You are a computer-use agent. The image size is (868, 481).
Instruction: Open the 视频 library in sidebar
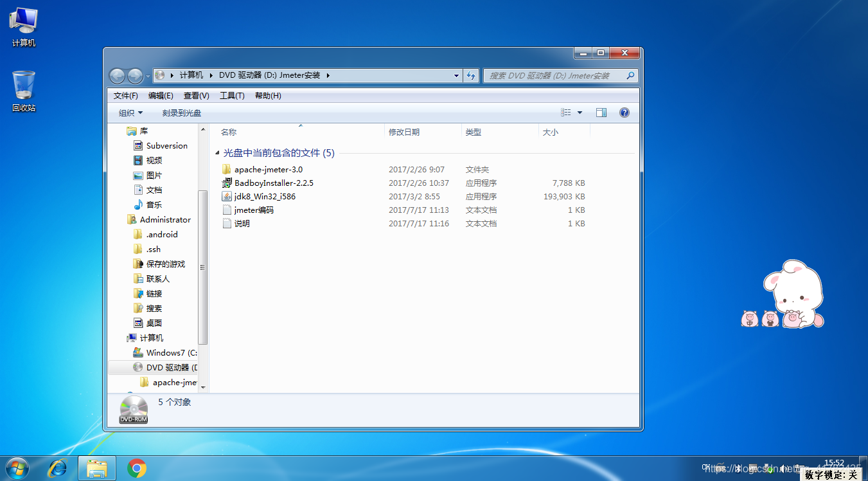pos(148,160)
